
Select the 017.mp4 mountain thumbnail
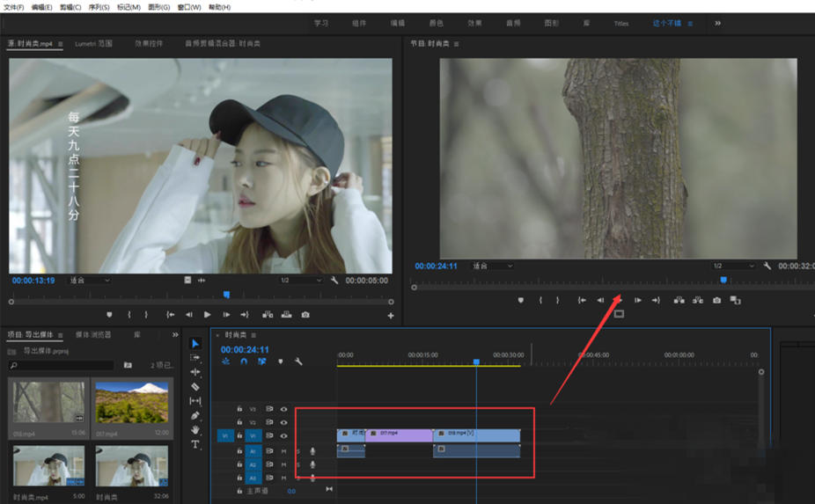click(131, 402)
